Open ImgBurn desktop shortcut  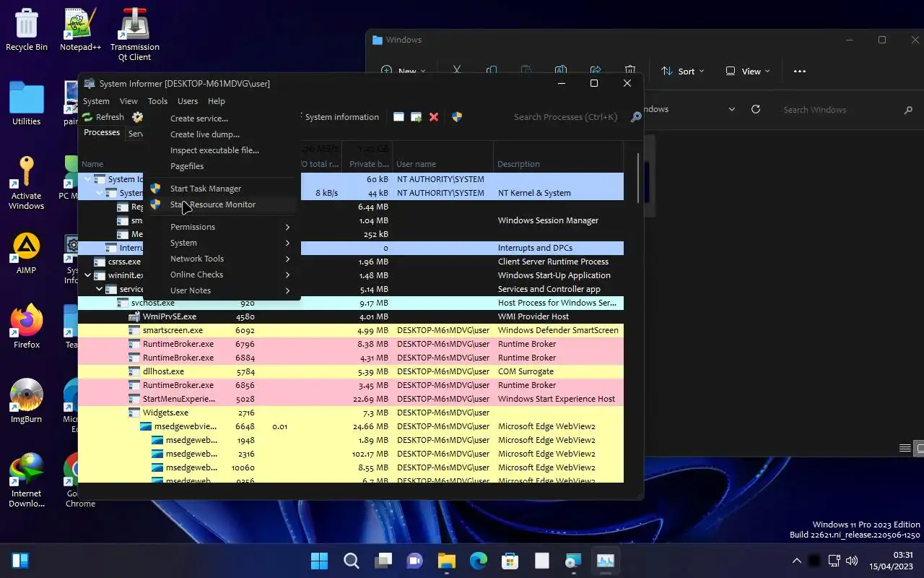click(27, 401)
